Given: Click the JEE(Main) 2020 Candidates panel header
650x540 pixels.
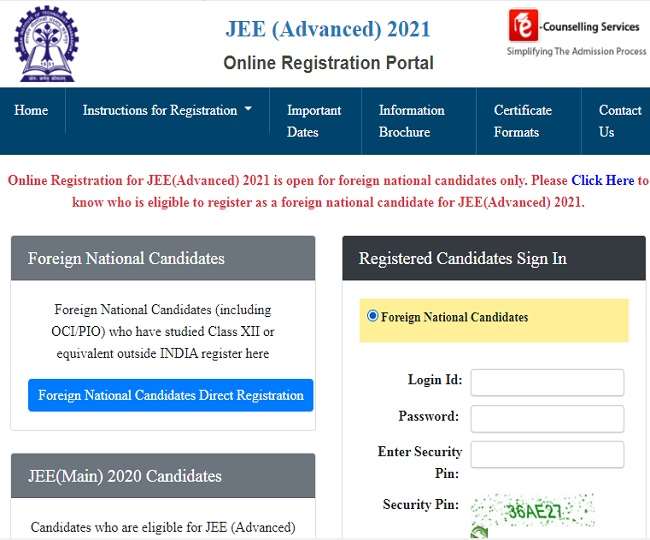Looking at the screenshot, I should [x=163, y=476].
